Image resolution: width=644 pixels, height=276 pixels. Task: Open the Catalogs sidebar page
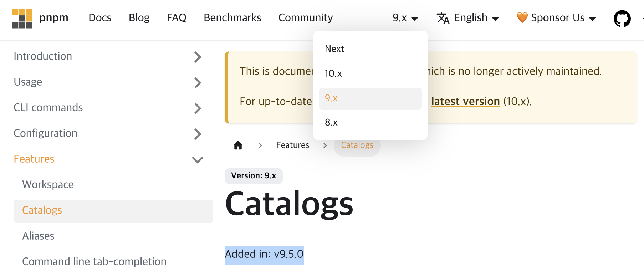click(x=113, y=211)
